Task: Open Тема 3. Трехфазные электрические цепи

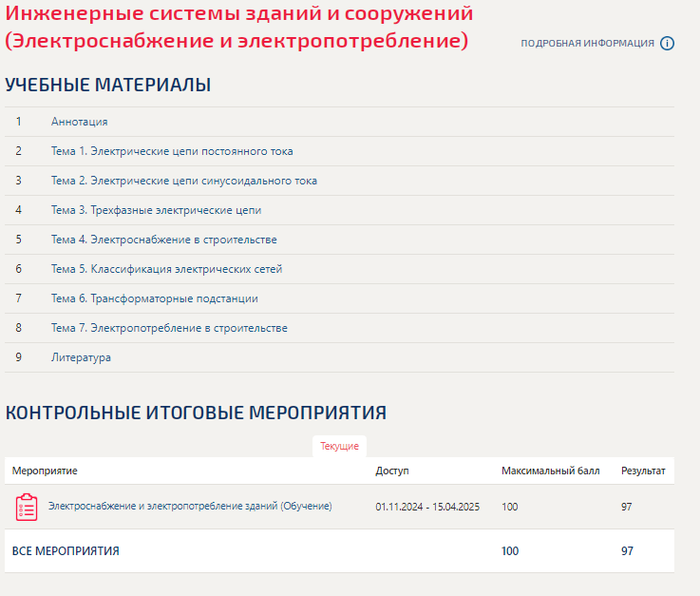Action: click(x=157, y=210)
